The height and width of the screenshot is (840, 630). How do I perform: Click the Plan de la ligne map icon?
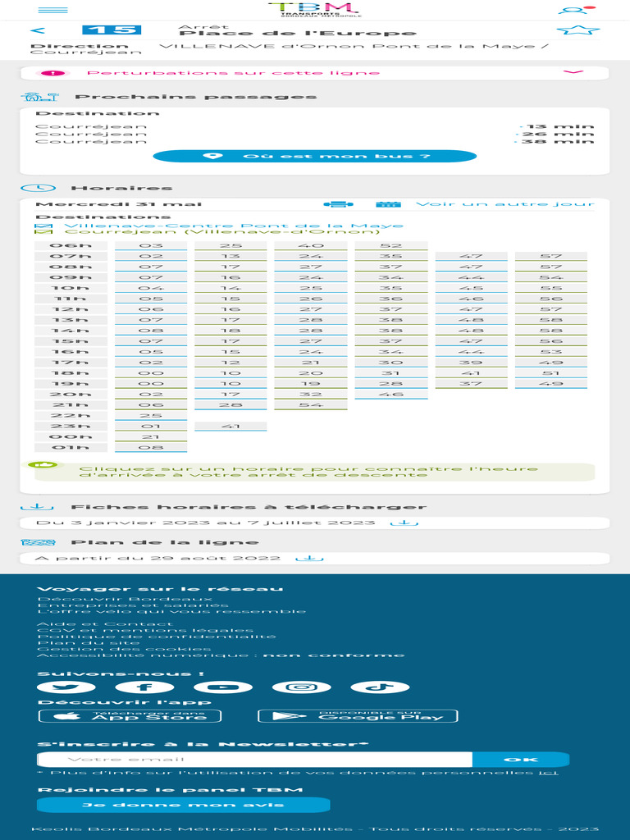[x=38, y=543]
